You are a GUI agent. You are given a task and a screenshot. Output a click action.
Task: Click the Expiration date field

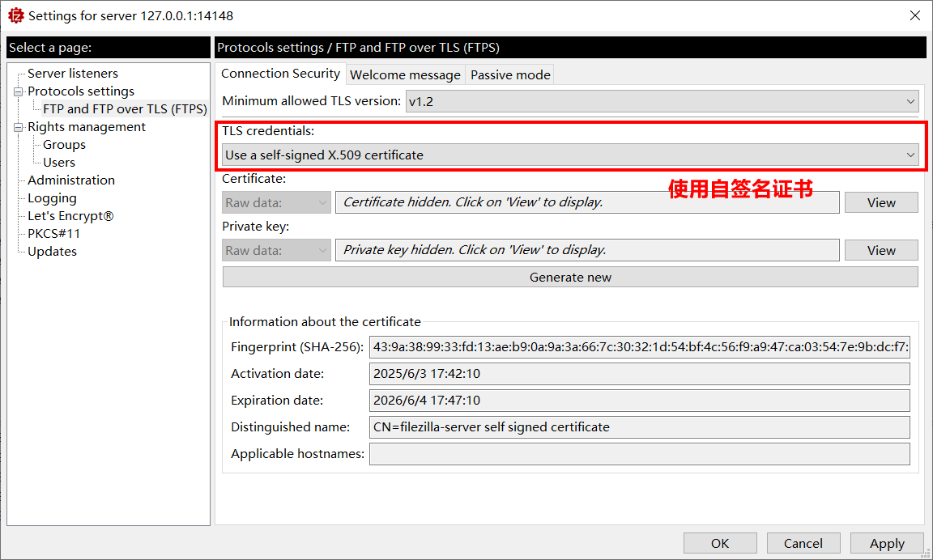pyautogui.click(x=640, y=401)
